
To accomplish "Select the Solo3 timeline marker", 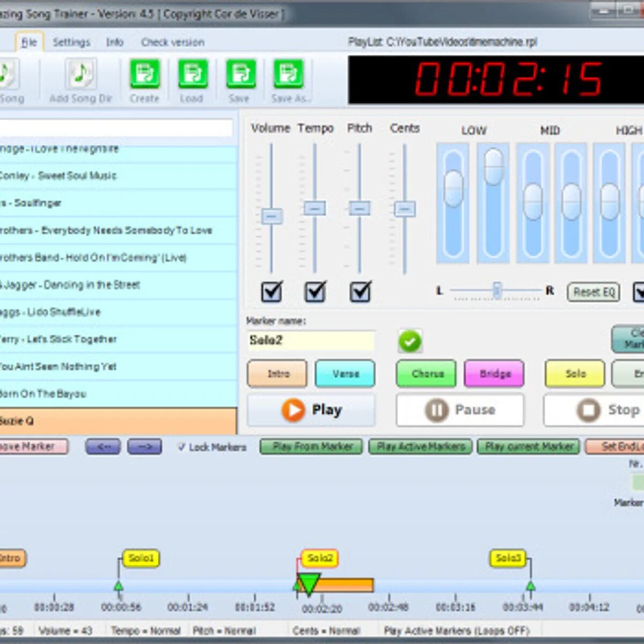I will (508, 558).
